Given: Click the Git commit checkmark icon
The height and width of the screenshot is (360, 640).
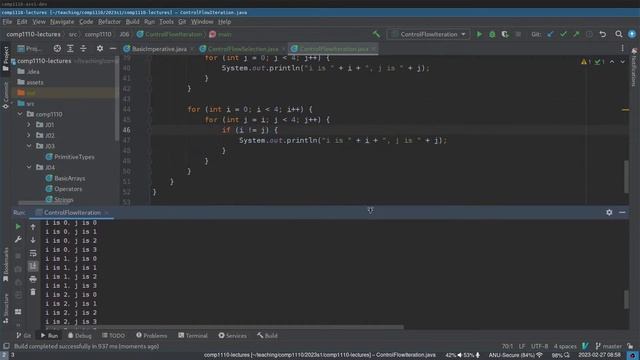Looking at the screenshot, I should tap(563, 34).
